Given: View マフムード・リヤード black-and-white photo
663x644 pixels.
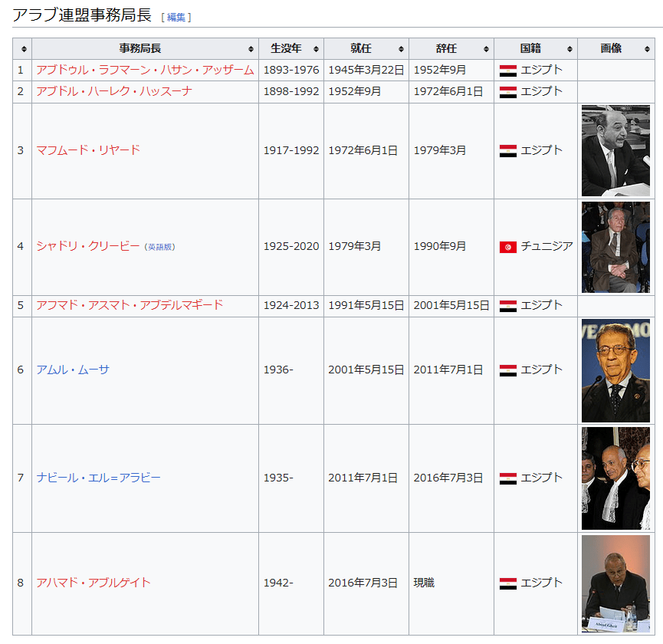Looking at the screenshot, I should 615,151.
